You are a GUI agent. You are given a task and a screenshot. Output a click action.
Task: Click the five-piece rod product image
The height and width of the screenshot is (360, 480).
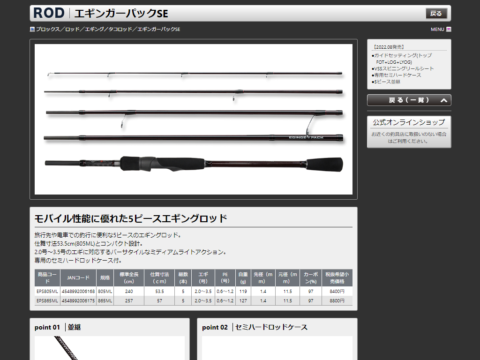194,119
